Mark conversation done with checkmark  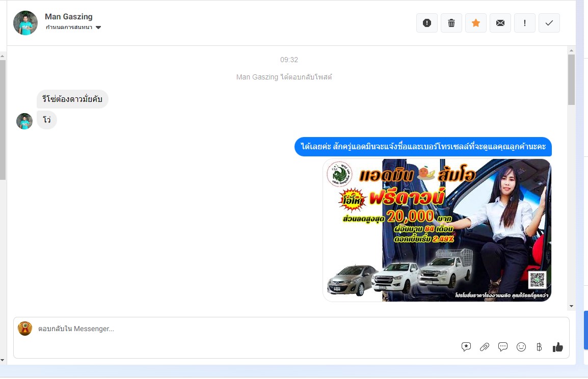549,23
